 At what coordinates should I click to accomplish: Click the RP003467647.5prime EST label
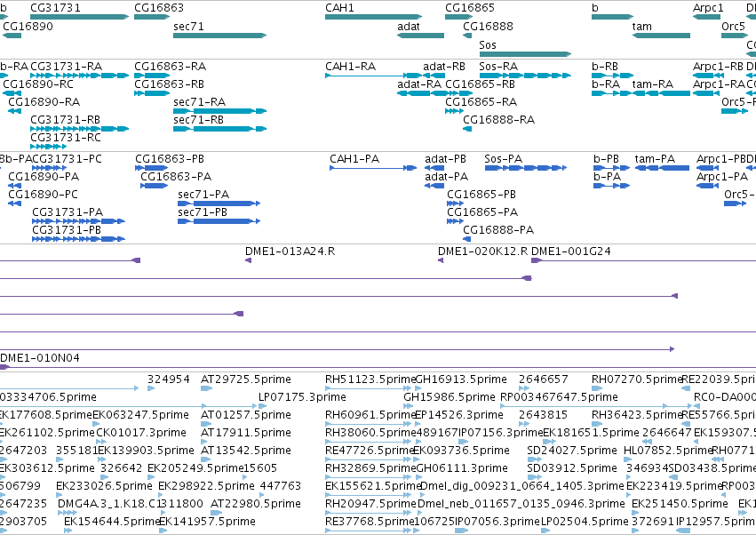pyautogui.click(x=559, y=397)
